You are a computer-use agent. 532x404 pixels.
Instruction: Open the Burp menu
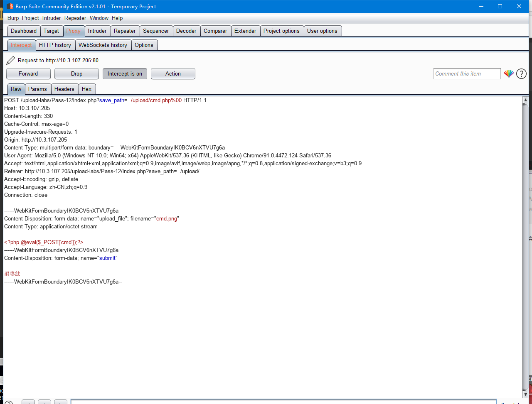click(x=13, y=18)
